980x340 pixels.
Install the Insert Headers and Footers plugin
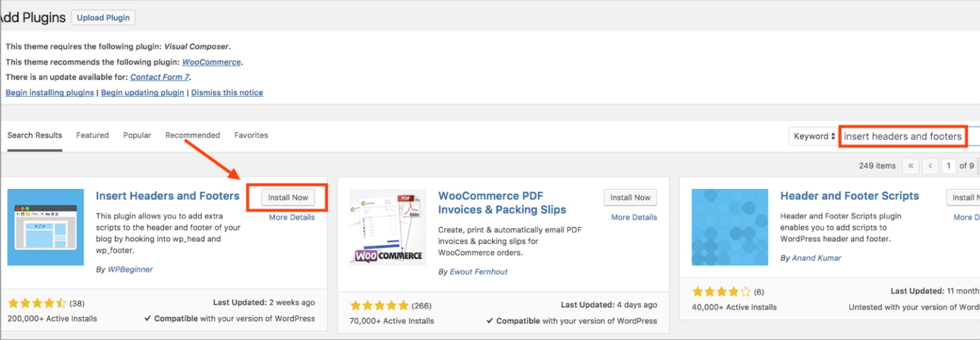point(288,198)
